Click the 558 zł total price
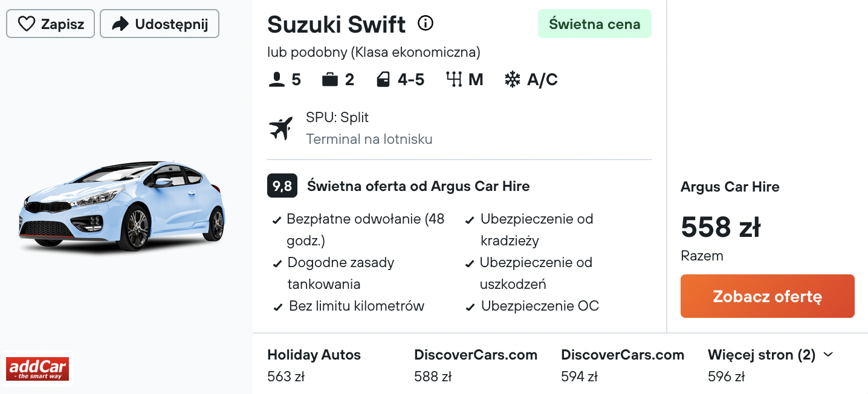Image resolution: width=868 pixels, height=394 pixels. coord(721,227)
